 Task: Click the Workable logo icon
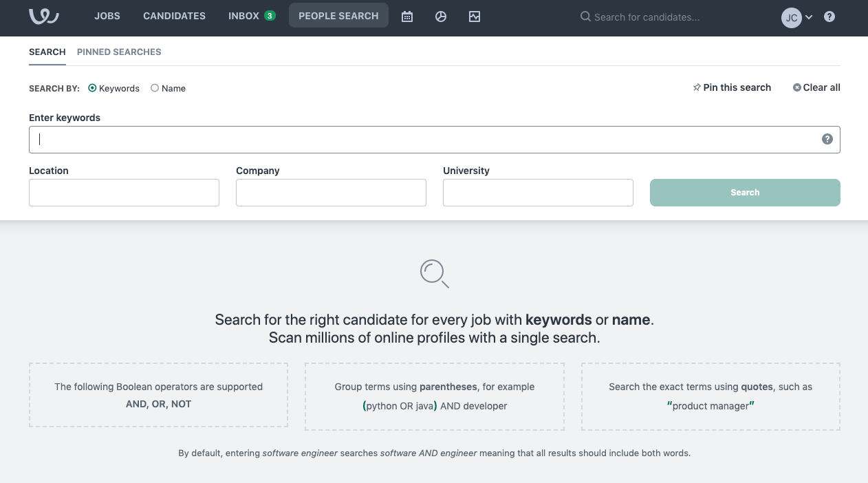[44, 17]
